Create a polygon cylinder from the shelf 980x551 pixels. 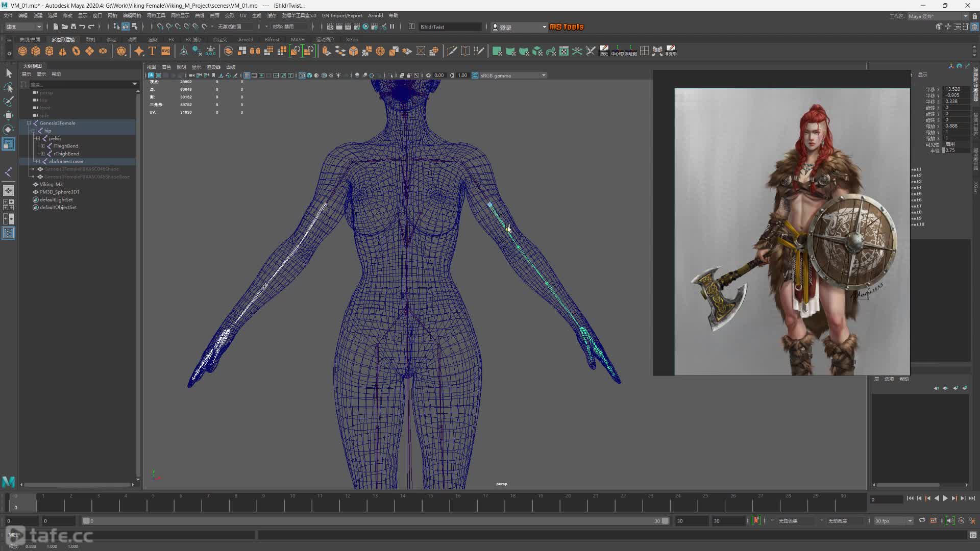tap(49, 51)
